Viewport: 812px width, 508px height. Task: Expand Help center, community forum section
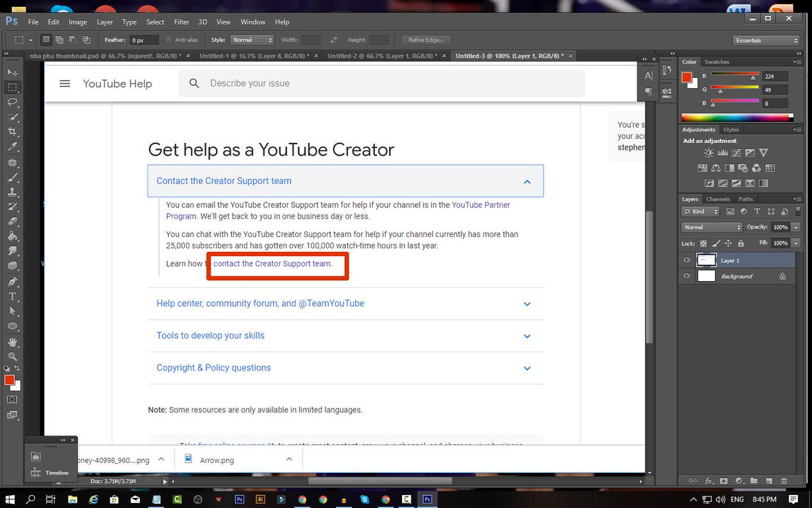point(345,303)
